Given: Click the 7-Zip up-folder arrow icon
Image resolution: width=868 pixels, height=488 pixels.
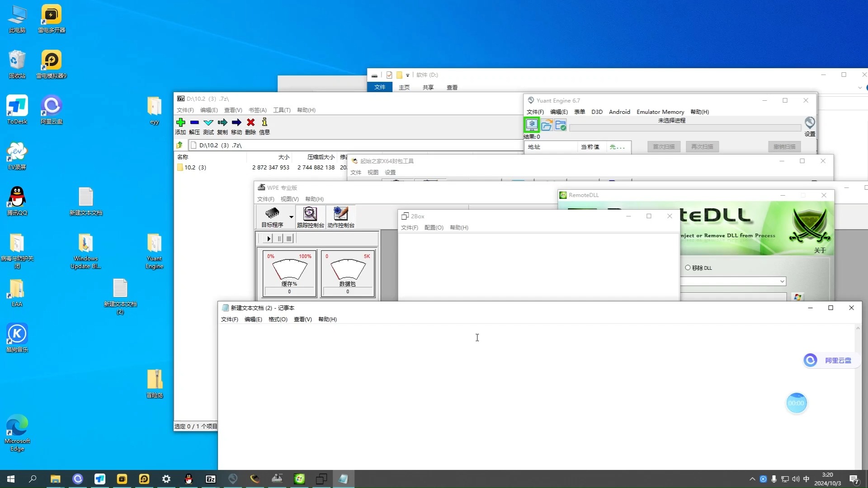Looking at the screenshot, I should 179,145.
